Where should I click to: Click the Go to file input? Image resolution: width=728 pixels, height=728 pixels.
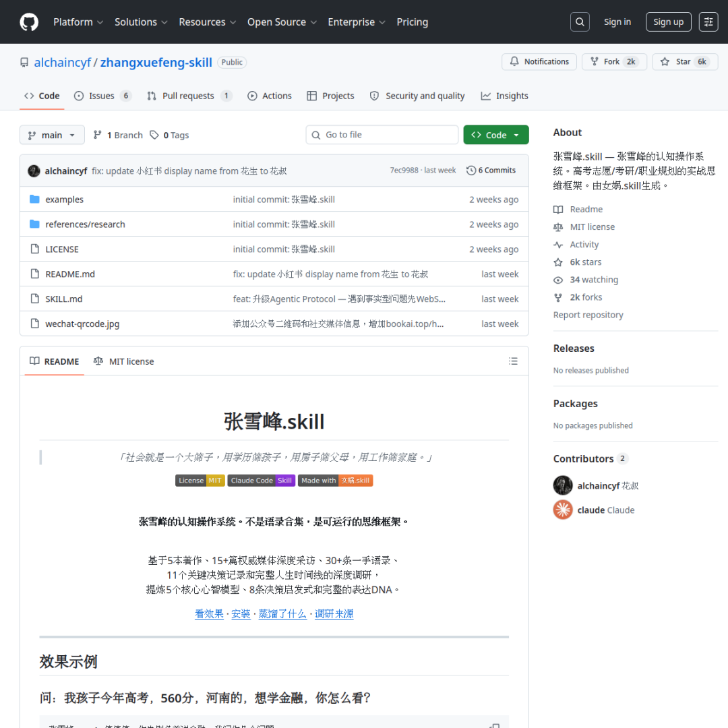(382, 135)
